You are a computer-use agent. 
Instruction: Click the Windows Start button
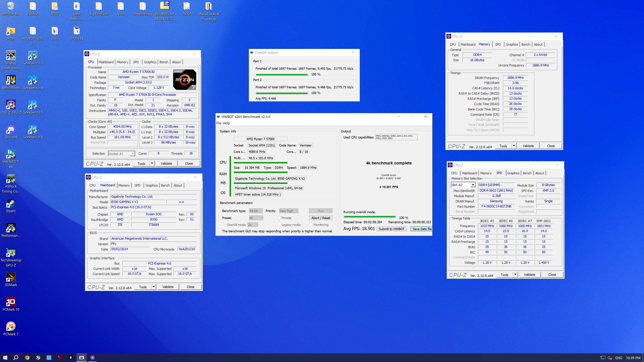5,357
